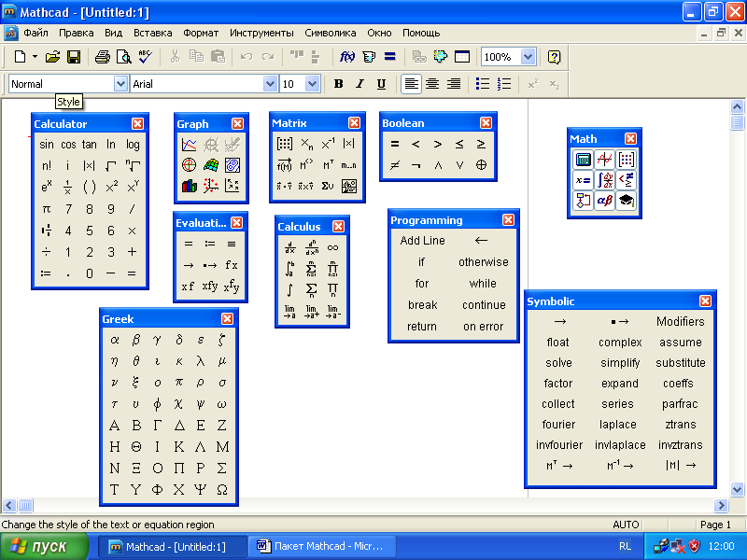This screenshot has height=560, width=747.
Task: Open the Файл menu
Action: (x=35, y=33)
